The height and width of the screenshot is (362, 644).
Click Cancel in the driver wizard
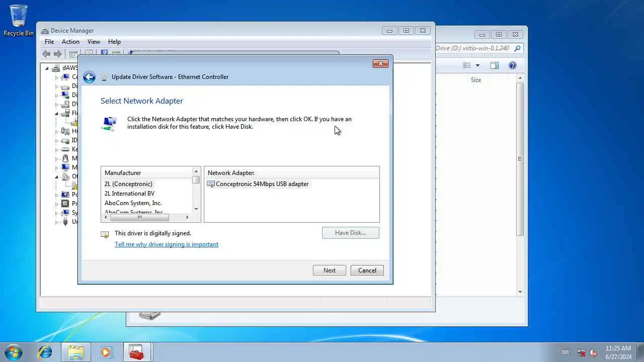click(367, 270)
